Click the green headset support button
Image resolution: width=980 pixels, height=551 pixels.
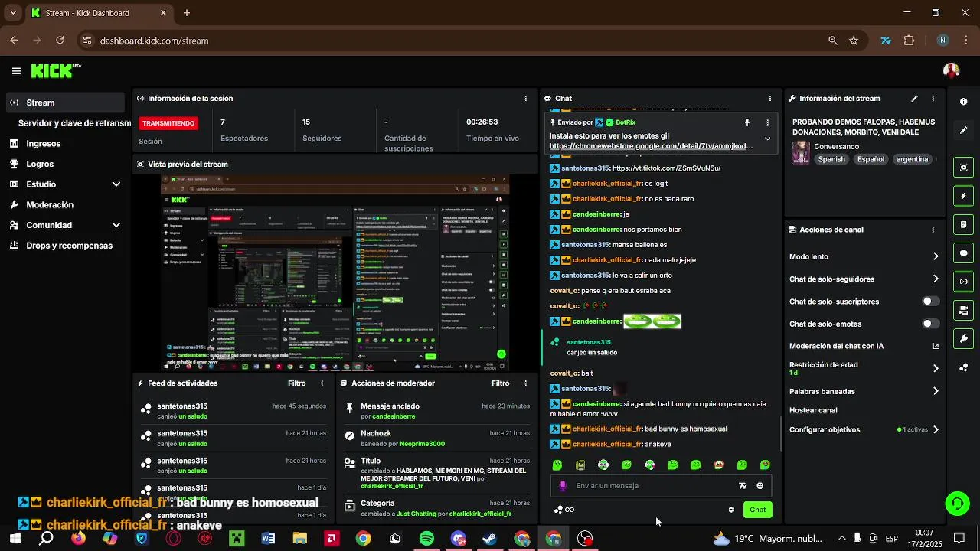coord(957,504)
